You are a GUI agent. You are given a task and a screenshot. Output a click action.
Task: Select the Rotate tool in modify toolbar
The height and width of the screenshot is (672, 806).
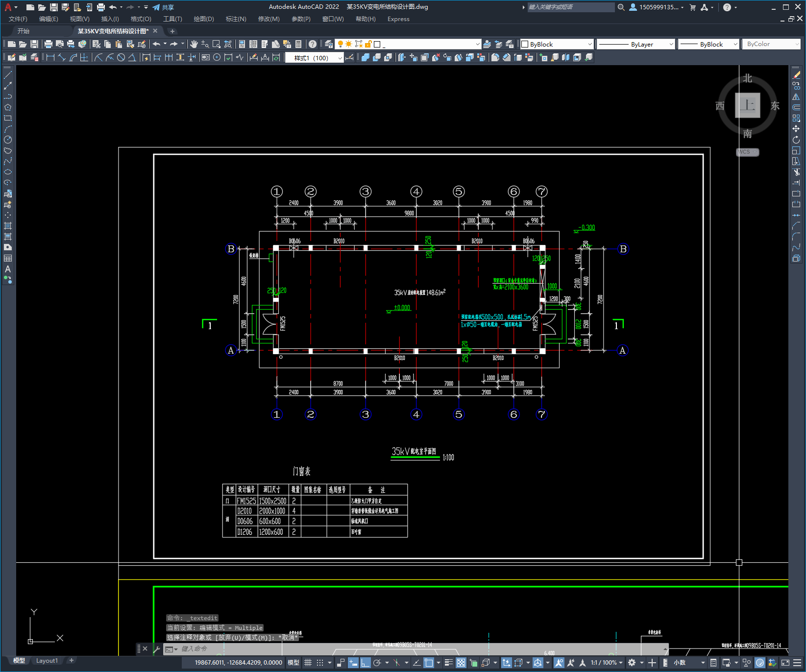796,140
